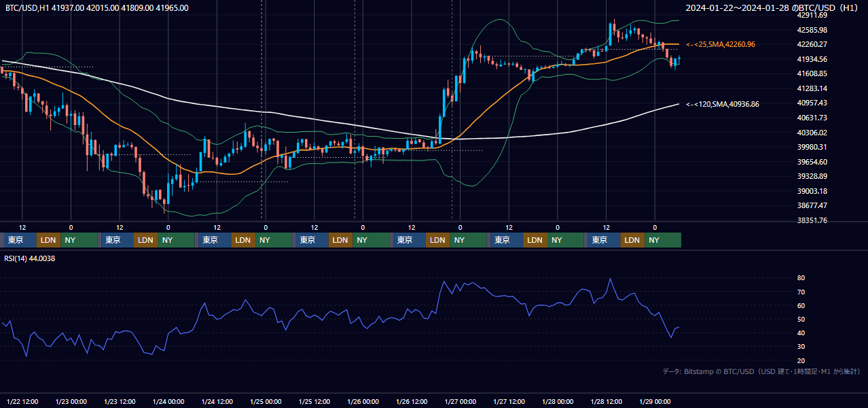Select the 1/23 00:00 date label
The image size is (868, 408).
(71, 401)
